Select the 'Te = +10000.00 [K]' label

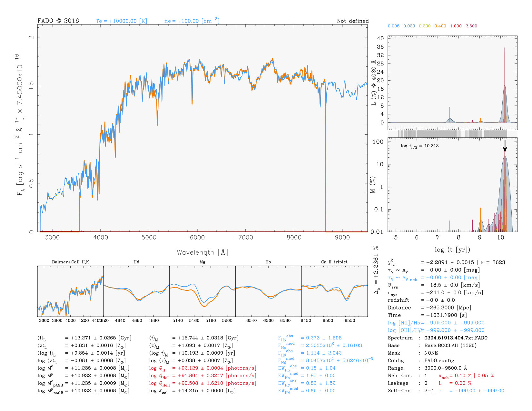(x=121, y=21)
